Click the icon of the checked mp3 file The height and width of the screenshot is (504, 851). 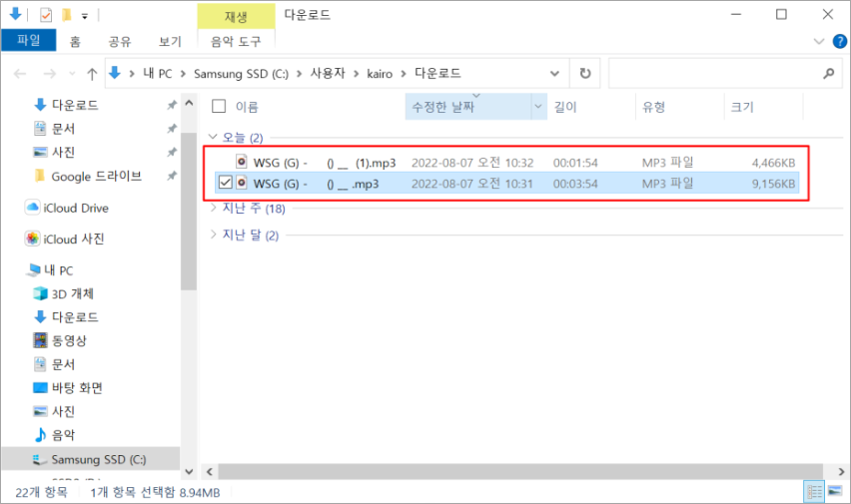(x=242, y=183)
